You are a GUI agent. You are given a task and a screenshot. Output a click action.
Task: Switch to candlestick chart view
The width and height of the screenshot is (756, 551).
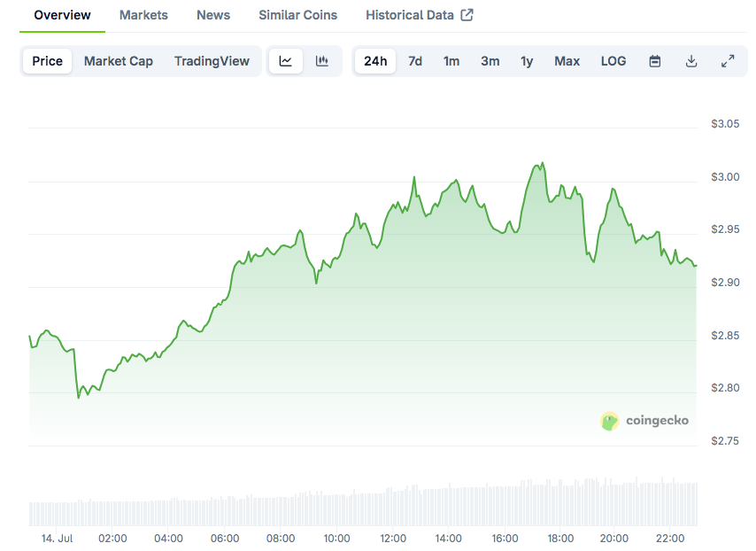click(322, 61)
